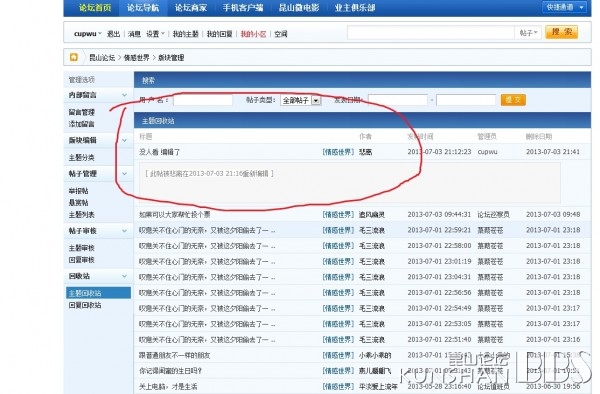Viewport: 600px width, 394px height.
Task: Click the 用户名 input field
Action: pyautogui.click(x=203, y=100)
